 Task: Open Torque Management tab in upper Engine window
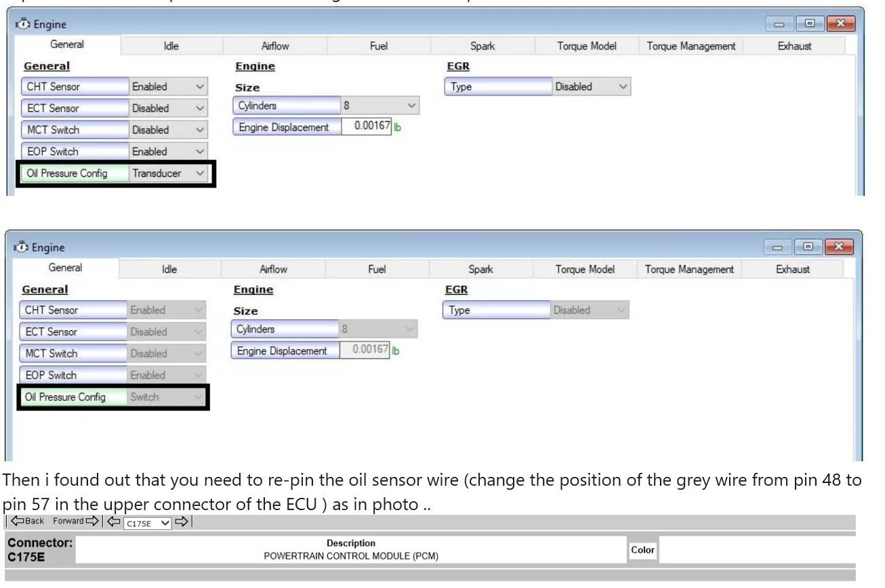point(691,46)
